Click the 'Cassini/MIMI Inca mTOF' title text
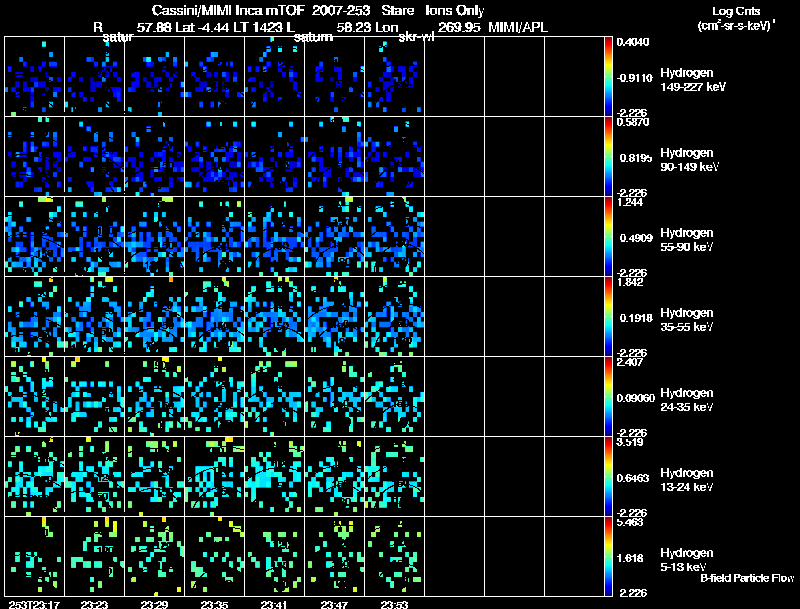The height and width of the screenshot is (609, 800). (x=228, y=11)
